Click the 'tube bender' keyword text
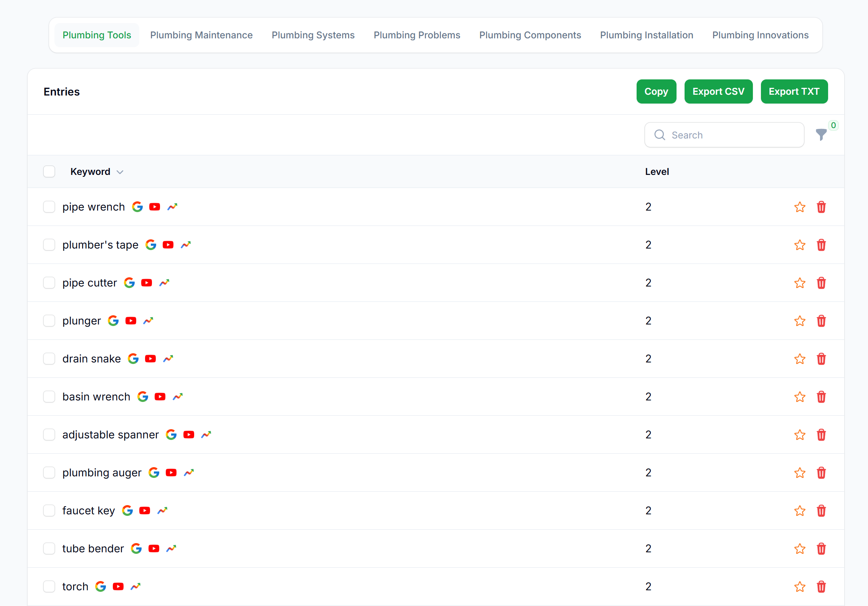This screenshot has width=868, height=606. tap(93, 548)
